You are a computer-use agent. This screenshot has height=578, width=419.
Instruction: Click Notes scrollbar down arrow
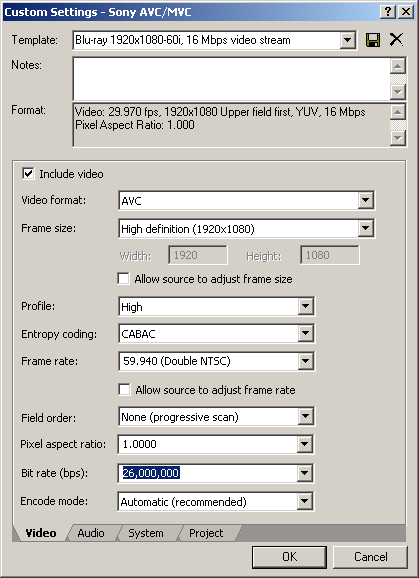[x=398, y=91]
